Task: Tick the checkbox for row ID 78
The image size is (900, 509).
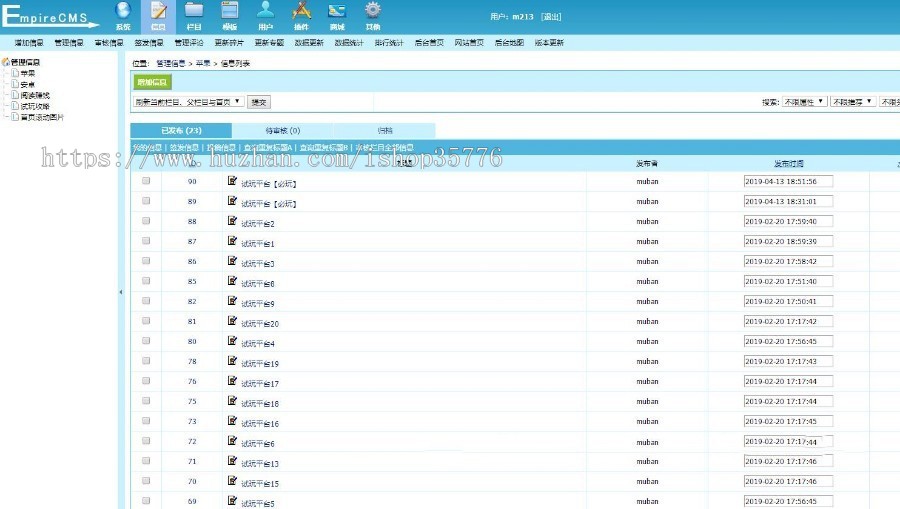Action: (x=146, y=361)
